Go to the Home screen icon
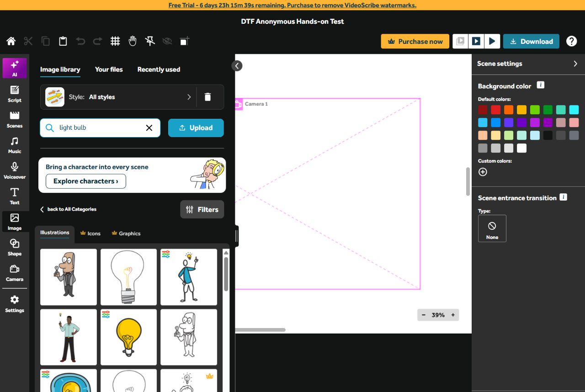The image size is (585, 392). pos(11,41)
